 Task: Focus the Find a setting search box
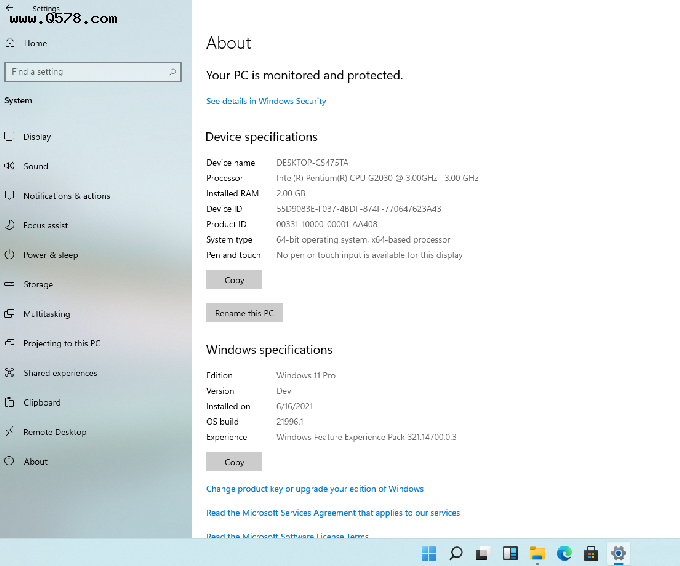pos(93,72)
